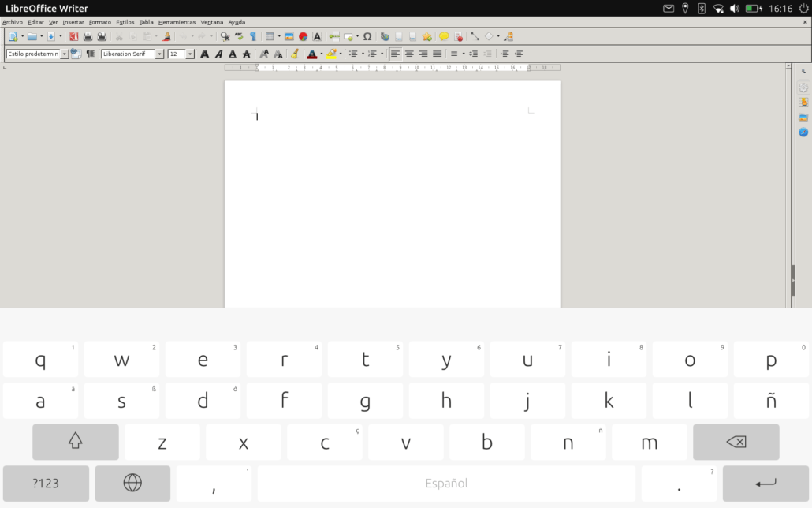Toggle Underline formatting
Viewport: 812px width, 508px height.
[233, 54]
